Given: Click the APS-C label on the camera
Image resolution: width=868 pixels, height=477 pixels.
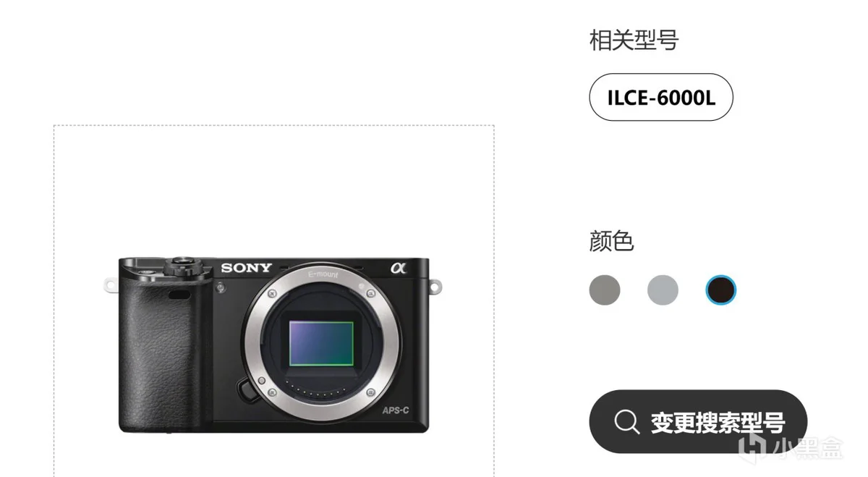Looking at the screenshot, I should [396, 410].
